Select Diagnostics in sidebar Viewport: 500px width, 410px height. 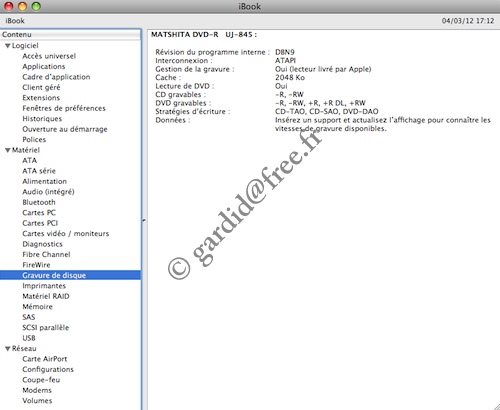(x=42, y=244)
